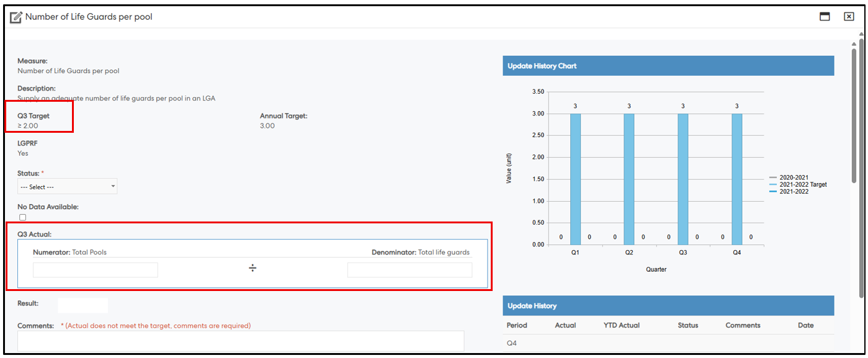Click the division symbol between the inputs
The image size is (868, 358).
[253, 268]
